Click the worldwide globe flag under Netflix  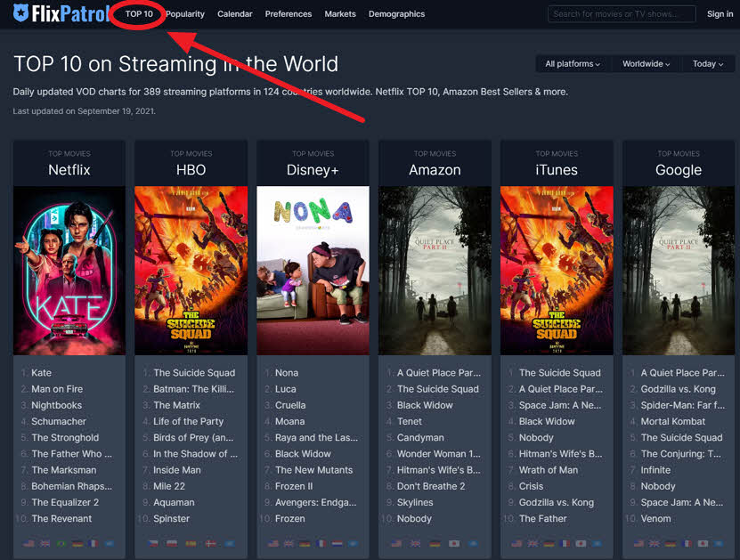coord(109,543)
